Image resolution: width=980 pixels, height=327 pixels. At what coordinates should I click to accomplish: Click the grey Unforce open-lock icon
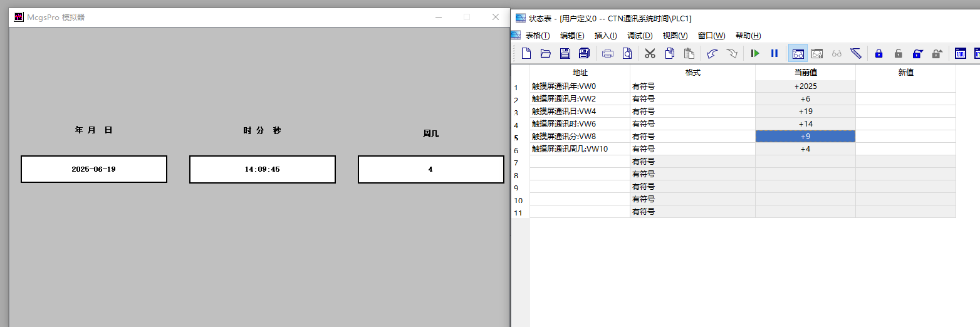click(x=898, y=54)
